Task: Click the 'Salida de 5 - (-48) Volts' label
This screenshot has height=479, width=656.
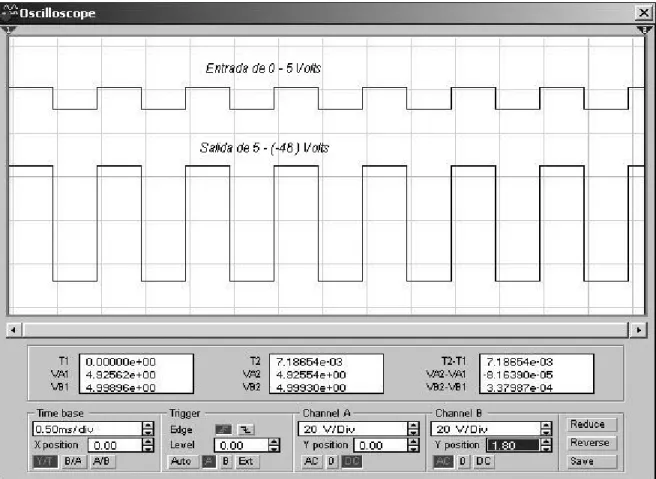Action: (264, 148)
